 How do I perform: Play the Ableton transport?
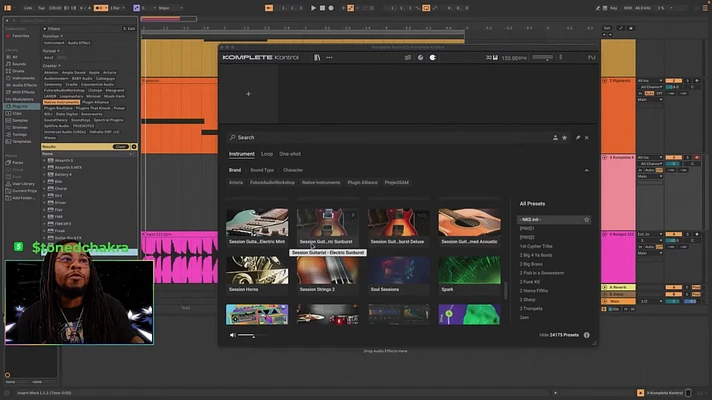313,8
